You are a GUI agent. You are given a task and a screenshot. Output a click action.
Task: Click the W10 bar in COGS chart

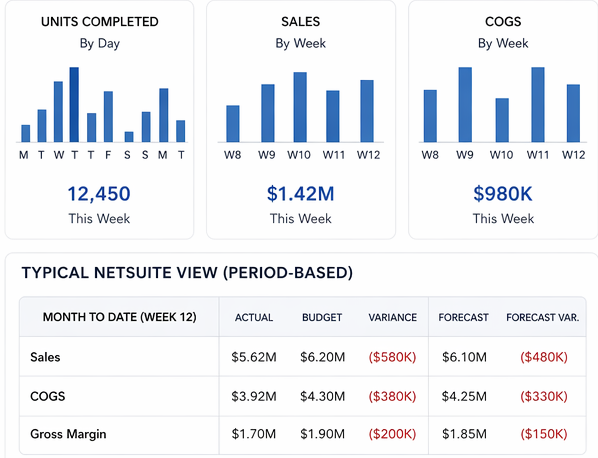[502, 120]
